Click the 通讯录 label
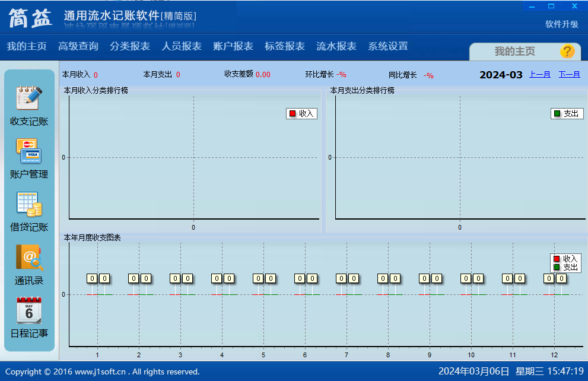Image resolution: width=588 pixels, height=381 pixels. pos(29,281)
